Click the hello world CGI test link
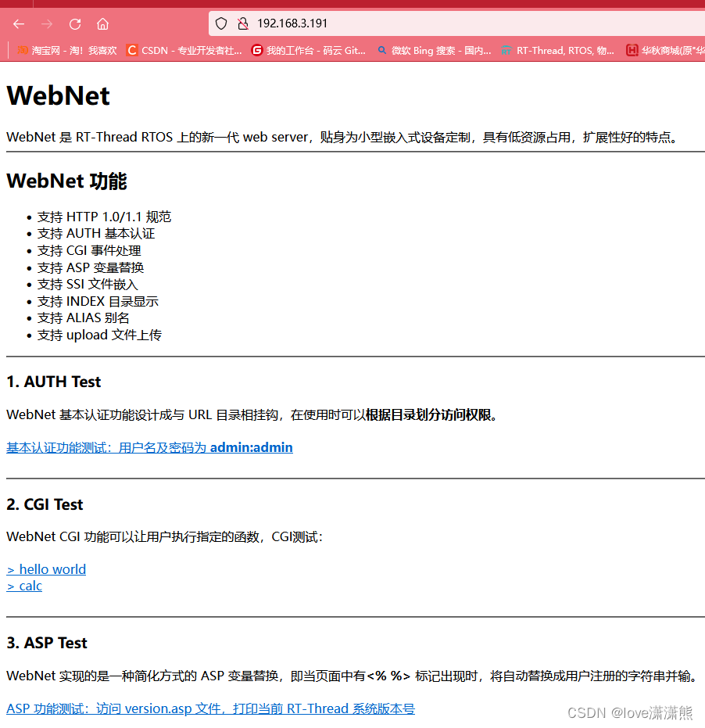Screen dimensions: 705x728 46,568
